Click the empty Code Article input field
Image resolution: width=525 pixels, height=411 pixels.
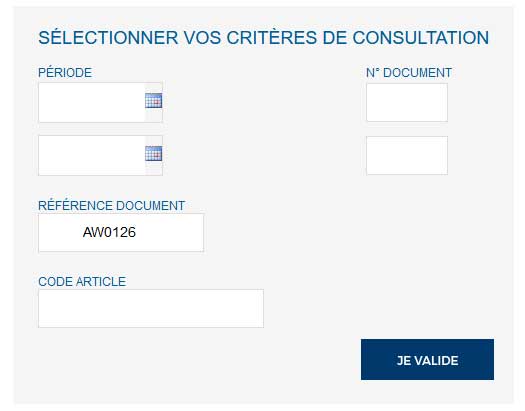(x=151, y=308)
